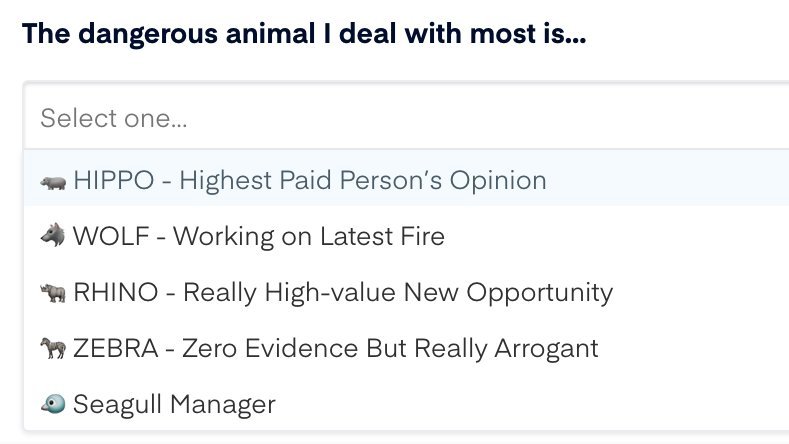Click the 'Select one...' placeholder text
This screenshot has height=444, width=789.
(114, 119)
